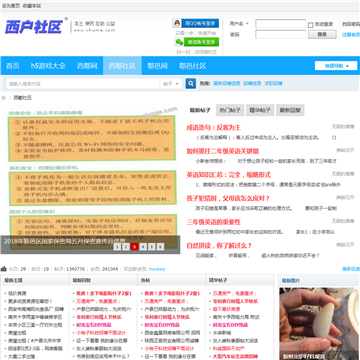Open the 帖子 search type dropdown
The image size is (360, 360).
[x=171, y=84]
